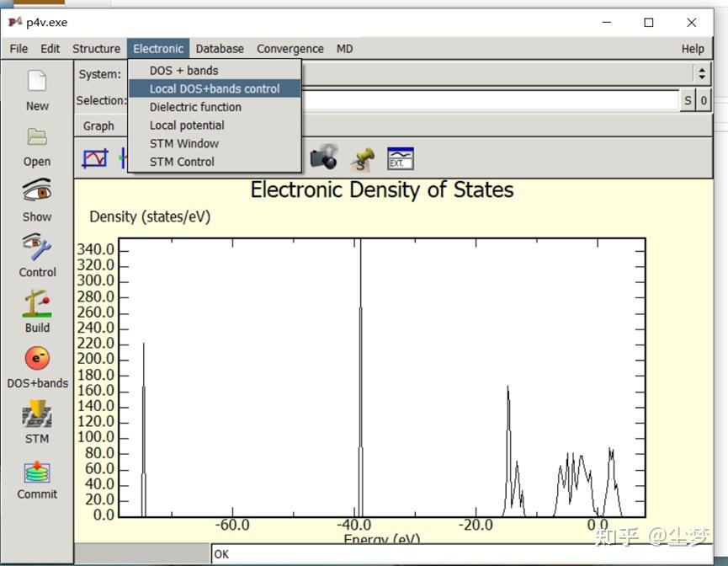Click the camera snapshot toolbar icon
Screen dimensions: 728x566
(x=323, y=158)
